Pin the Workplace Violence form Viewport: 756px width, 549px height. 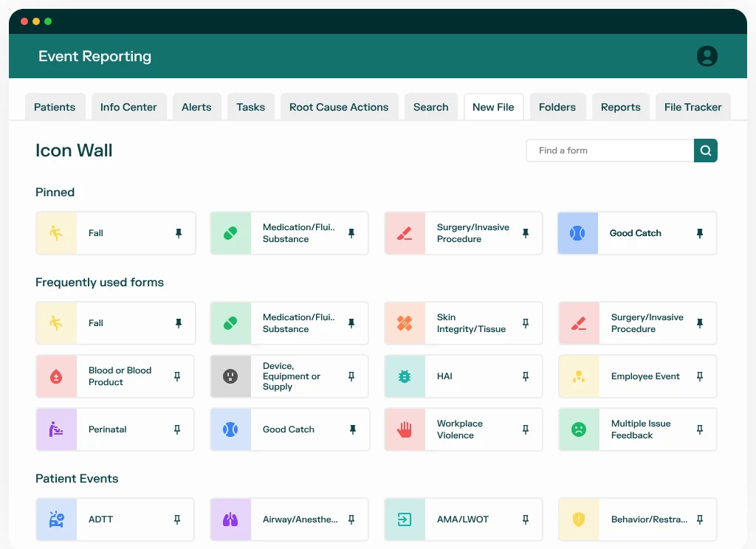[526, 429]
